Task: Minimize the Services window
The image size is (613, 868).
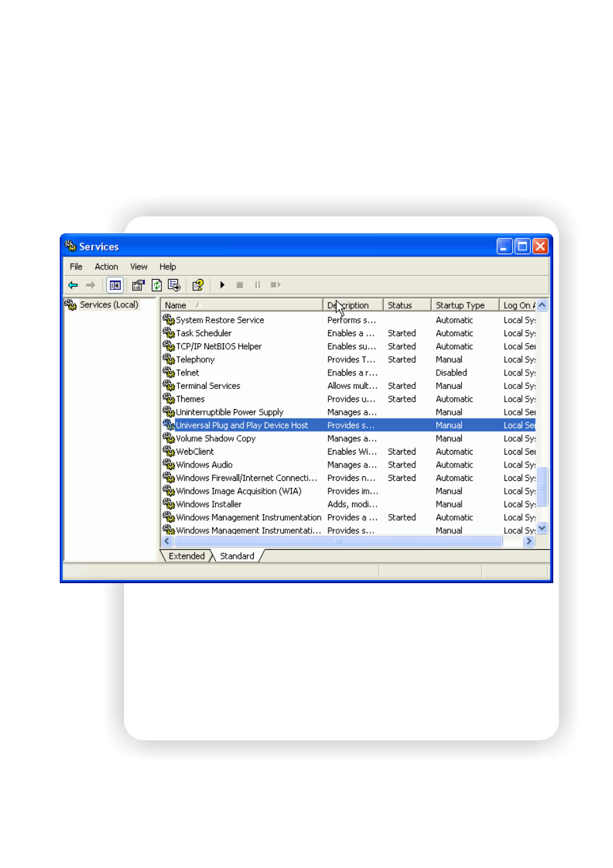Action: pyautogui.click(x=505, y=246)
